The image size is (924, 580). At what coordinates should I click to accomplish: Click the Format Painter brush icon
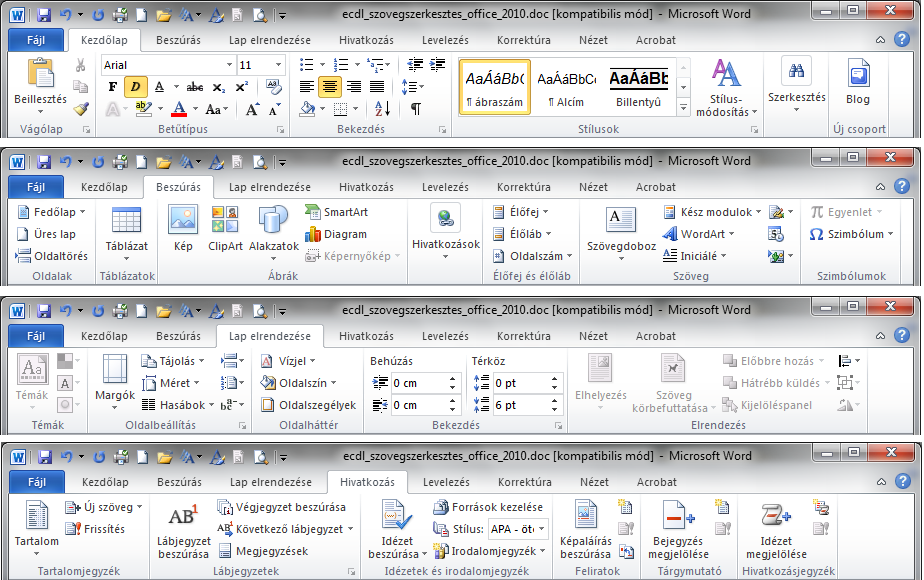(x=81, y=109)
